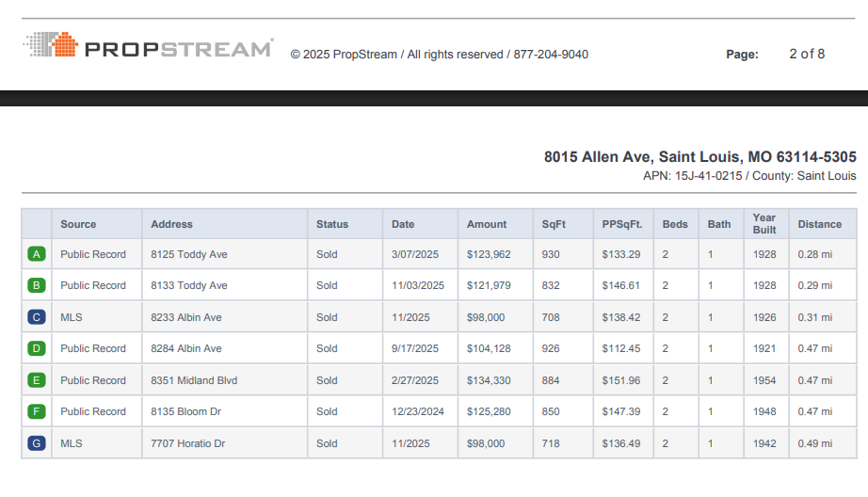Click the 8015 Allen Ave property title
868x497 pixels.
(699, 157)
